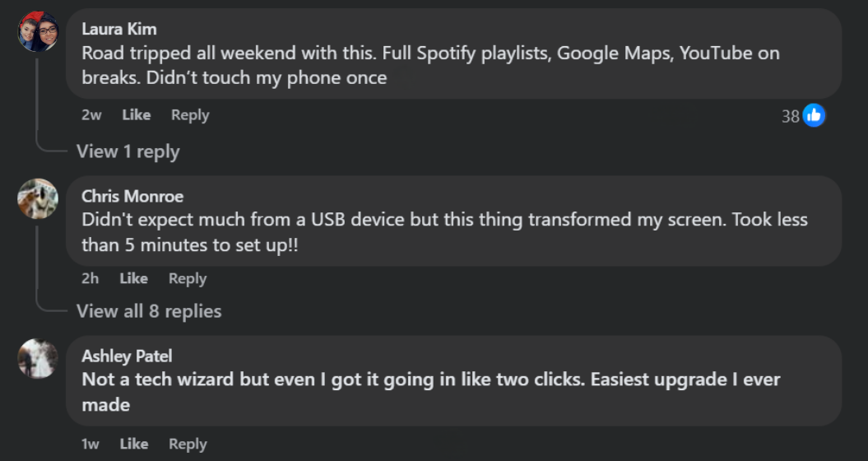Click Chris Monroe's avatar

pyautogui.click(x=38, y=199)
